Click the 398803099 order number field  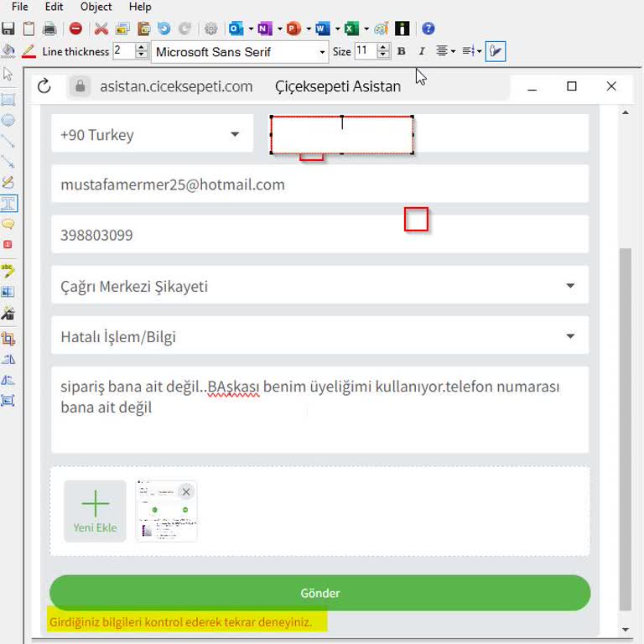coord(319,235)
